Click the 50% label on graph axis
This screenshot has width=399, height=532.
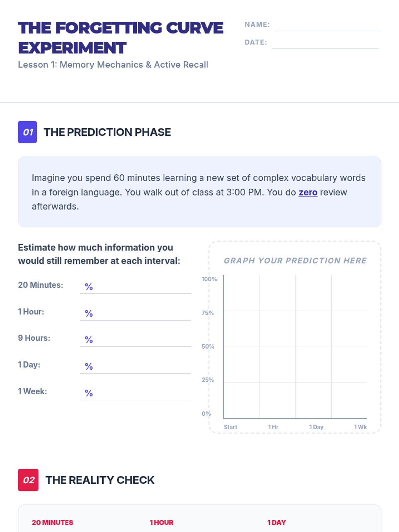[208, 346]
